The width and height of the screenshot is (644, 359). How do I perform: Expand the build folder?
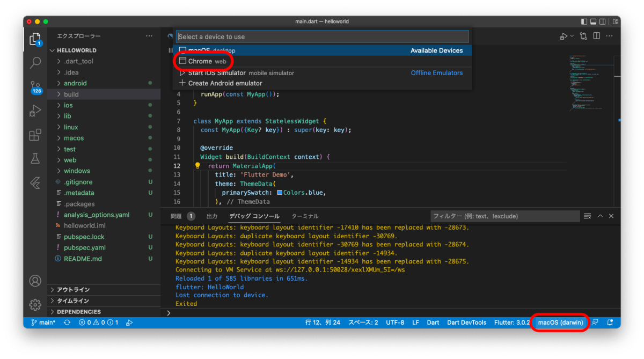(x=71, y=94)
